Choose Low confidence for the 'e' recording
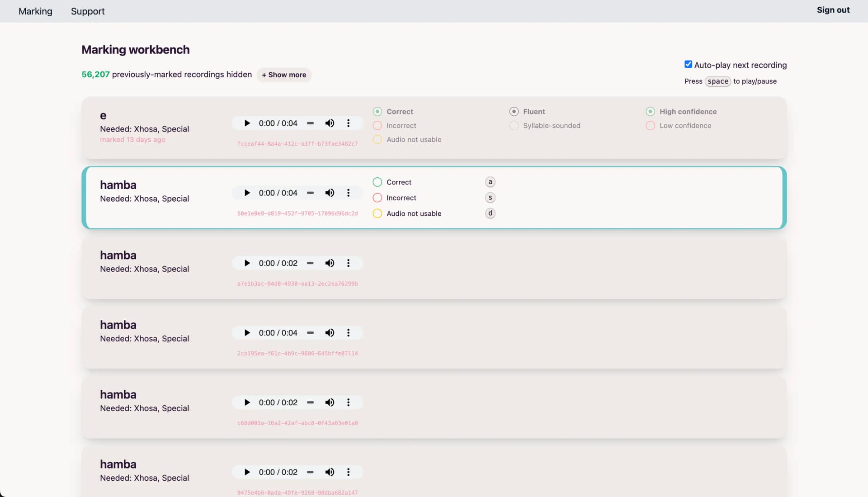This screenshot has height=497, width=868. pos(650,126)
